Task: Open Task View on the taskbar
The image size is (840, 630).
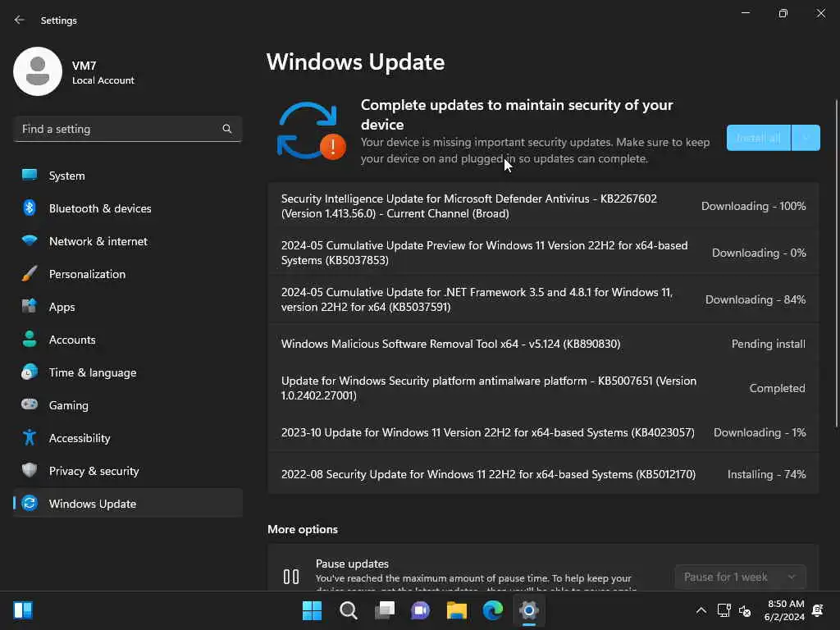Action: 384,610
